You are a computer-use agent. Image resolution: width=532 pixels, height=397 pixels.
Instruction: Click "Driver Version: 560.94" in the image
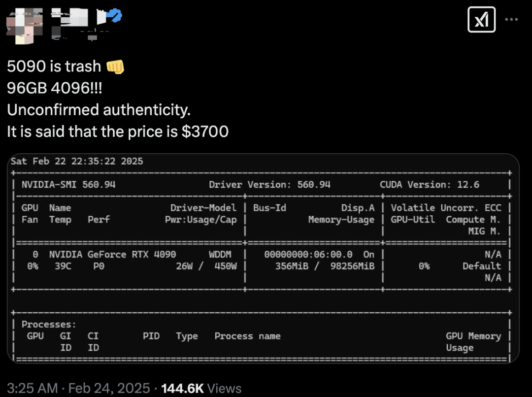pos(269,185)
